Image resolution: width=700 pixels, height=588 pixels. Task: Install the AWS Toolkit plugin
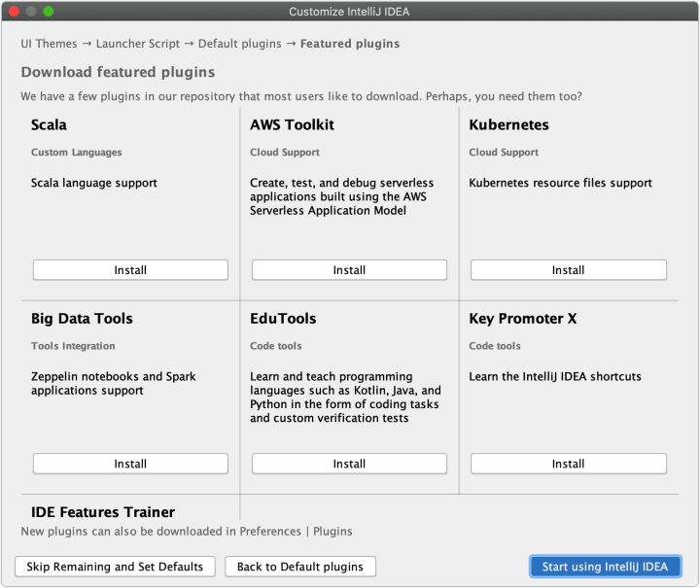[349, 270]
